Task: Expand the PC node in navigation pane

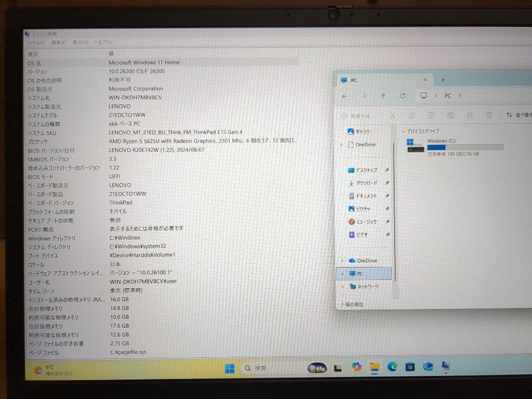Action: click(342, 273)
